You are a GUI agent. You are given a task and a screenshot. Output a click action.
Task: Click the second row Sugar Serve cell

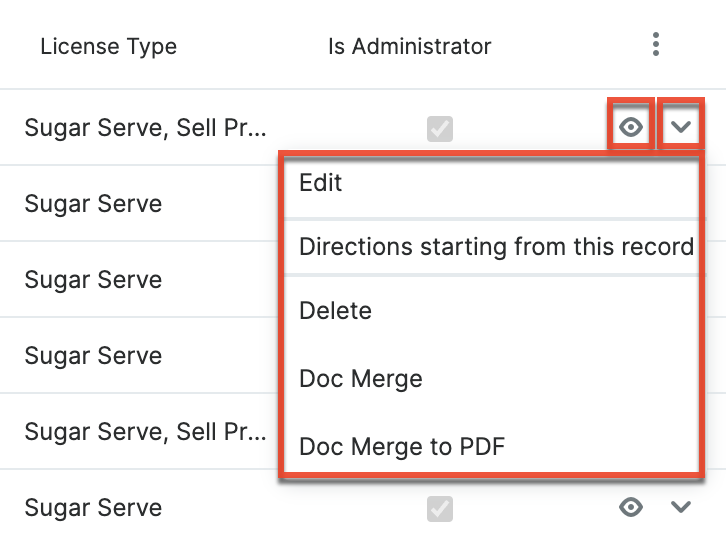[93, 204]
